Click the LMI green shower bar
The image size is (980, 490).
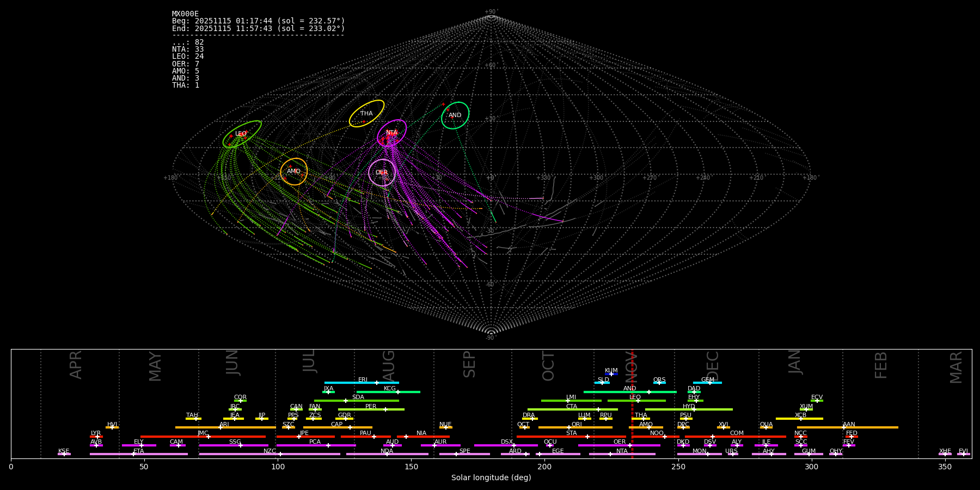[x=571, y=401]
